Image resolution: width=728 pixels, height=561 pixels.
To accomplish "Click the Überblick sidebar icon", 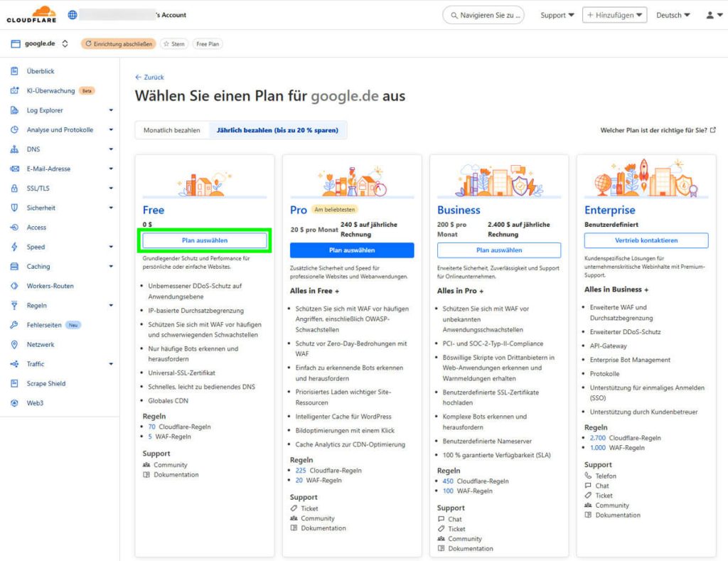I will click(14, 71).
